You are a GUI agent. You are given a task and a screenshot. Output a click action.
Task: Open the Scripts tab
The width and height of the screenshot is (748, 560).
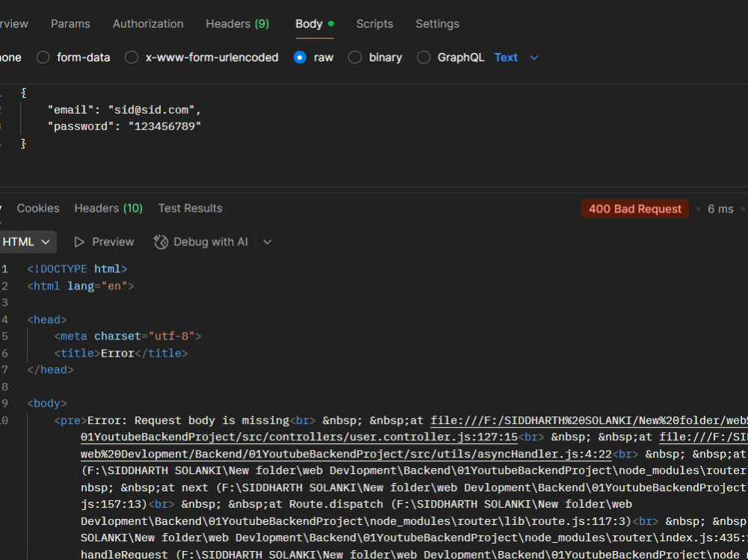click(x=375, y=24)
